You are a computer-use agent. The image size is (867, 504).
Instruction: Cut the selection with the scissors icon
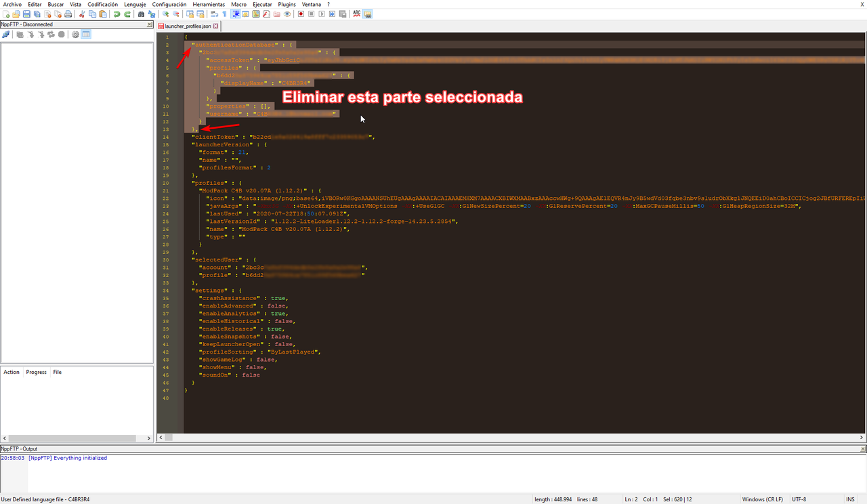[x=83, y=14]
